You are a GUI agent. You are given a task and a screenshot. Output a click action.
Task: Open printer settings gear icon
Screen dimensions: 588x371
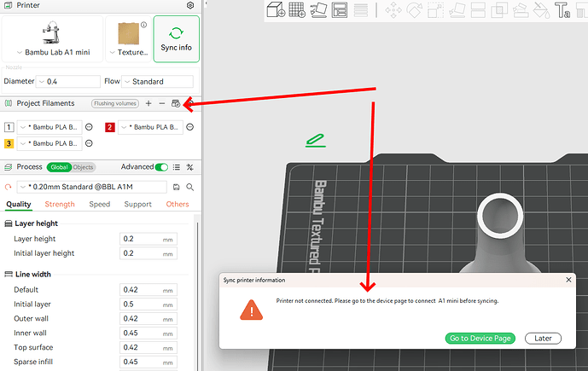(x=190, y=5)
